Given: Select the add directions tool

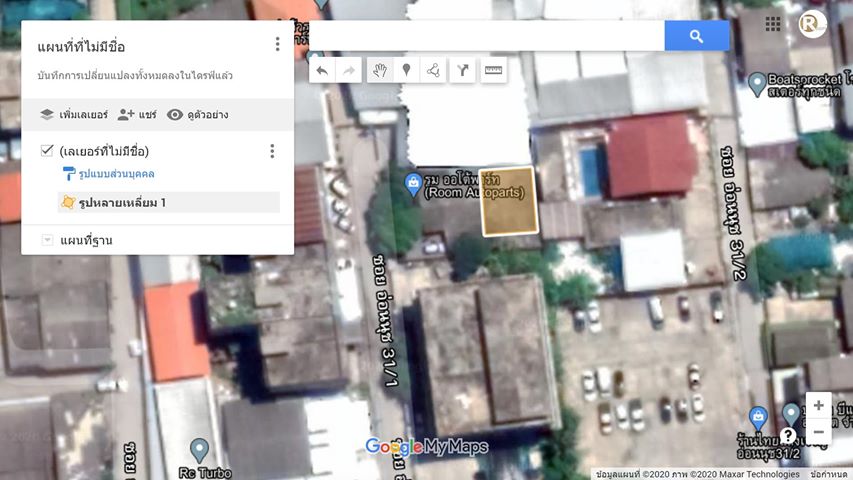Looking at the screenshot, I should click(464, 70).
